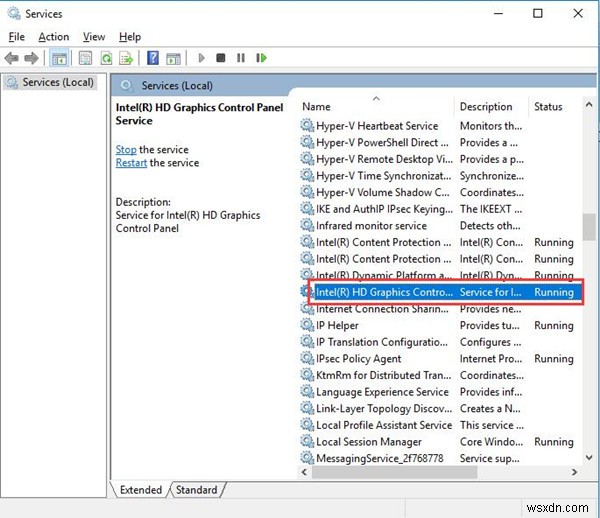Switch to the Extended tab
The width and height of the screenshot is (600, 518).
click(140, 490)
